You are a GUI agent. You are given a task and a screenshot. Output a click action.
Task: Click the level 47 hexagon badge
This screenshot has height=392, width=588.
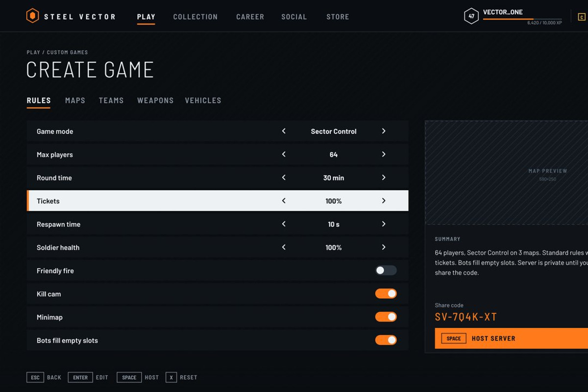[471, 16]
